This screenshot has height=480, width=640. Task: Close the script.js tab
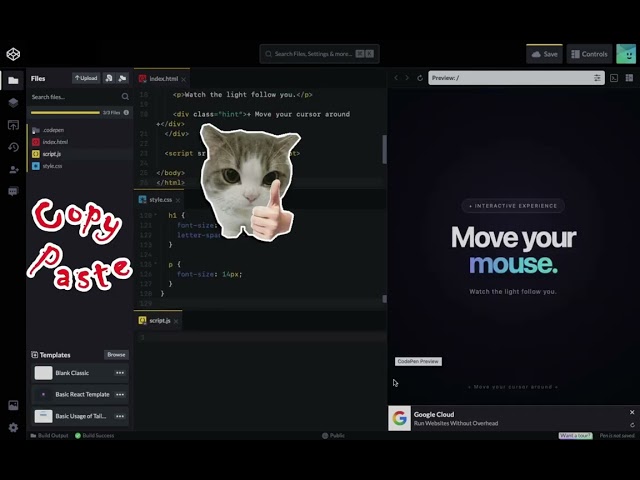tap(176, 321)
